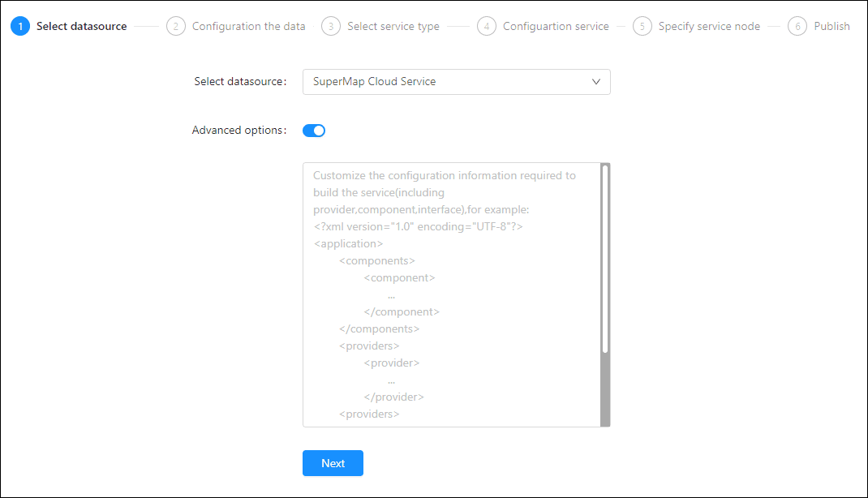Viewport: 868px width, 498px height.
Task: Click the "Select datasource:" field label
Action: pyautogui.click(x=240, y=82)
